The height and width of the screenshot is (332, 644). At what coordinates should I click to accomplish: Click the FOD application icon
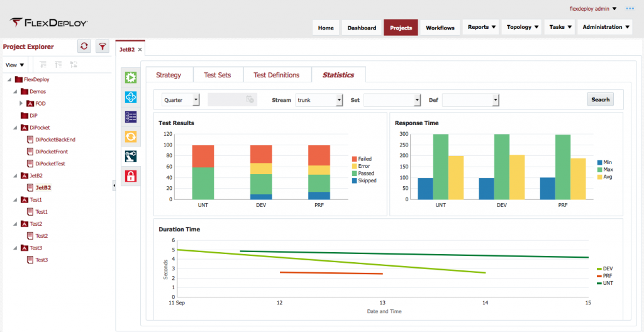30,104
